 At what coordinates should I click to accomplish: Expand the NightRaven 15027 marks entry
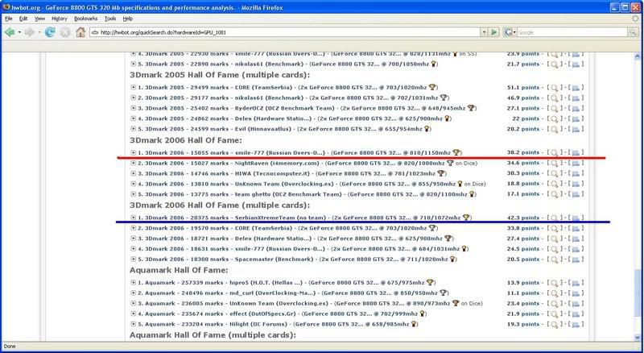click(x=133, y=163)
